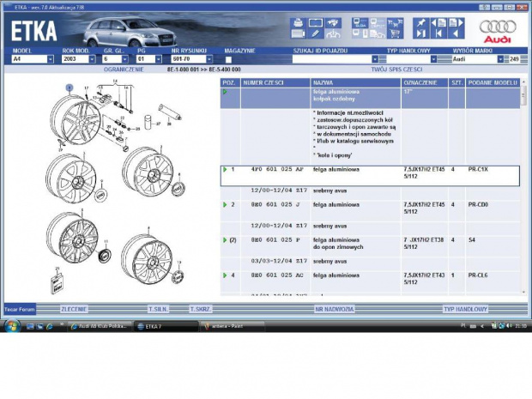Screen dimensions: 532x399
Task: Click highlighted callout 8 in the wheel diagram
Action: coord(70,88)
